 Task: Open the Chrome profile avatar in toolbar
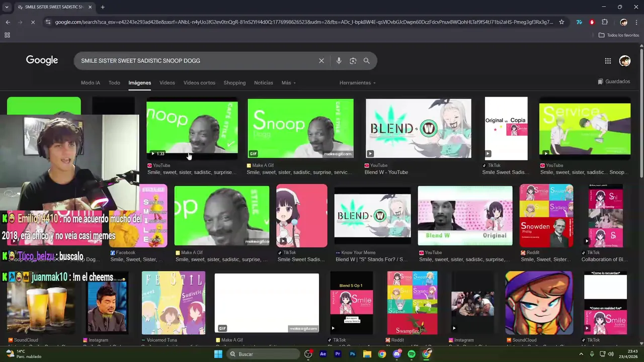point(624,22)
